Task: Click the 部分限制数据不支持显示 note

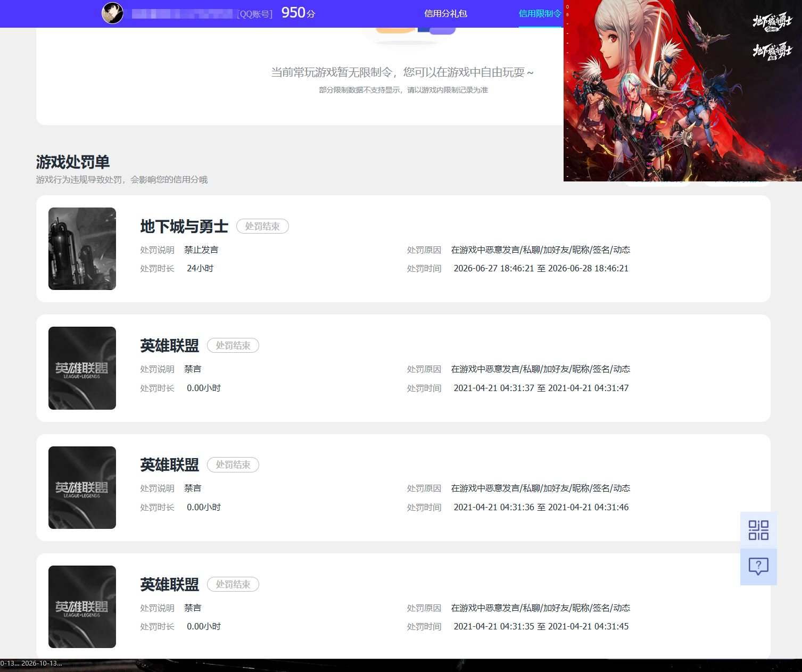Action: coord(403,90)
